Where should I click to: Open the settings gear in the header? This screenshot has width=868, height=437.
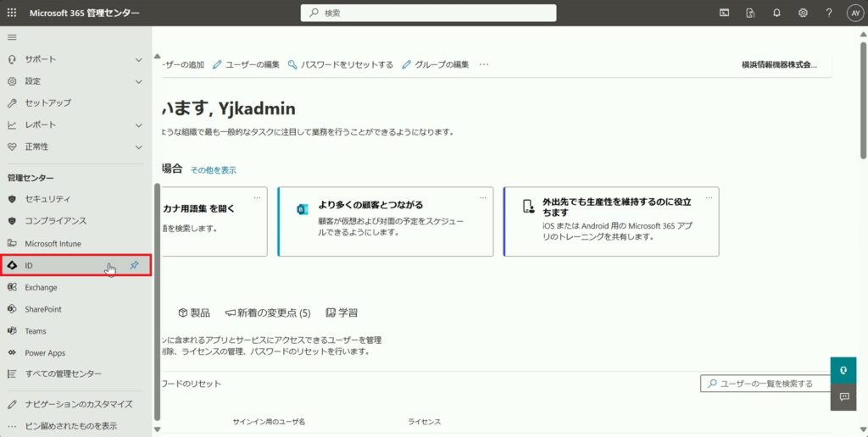coord(803,14)
